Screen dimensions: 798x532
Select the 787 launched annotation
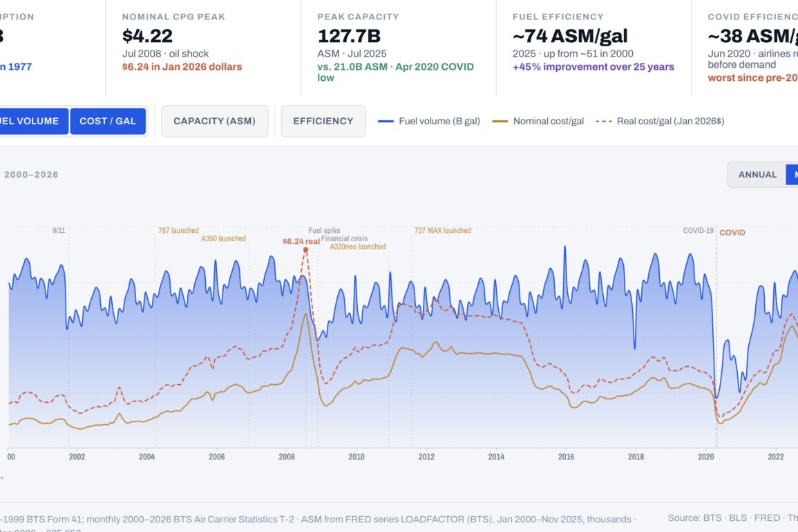pyautogui.click(x=178, y=231)
